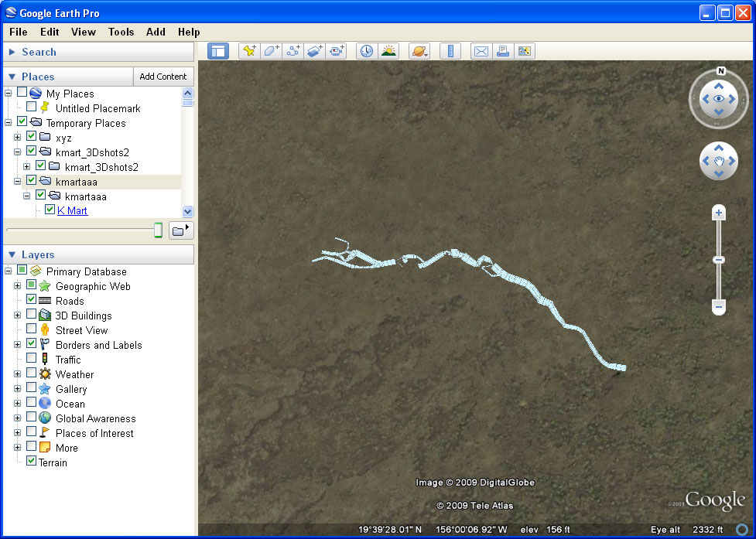Select the Traffic layer label
The image size is (756, 539).
point(68,360)
